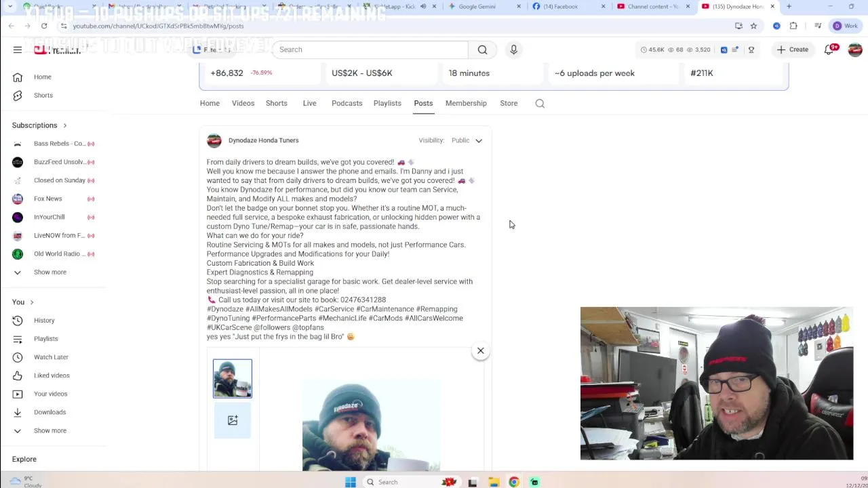
Task: Go back in the browser
Action: pyautogui.click(x=12, y=26)
